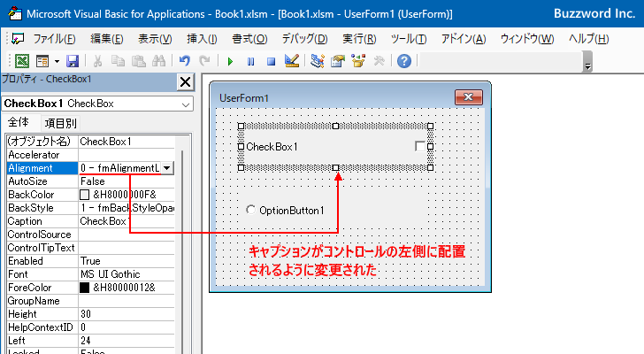The width and height of the screenshot is (644, 354).
Task: Toggle Design Mode icon
Action: [x=292, y=61]
